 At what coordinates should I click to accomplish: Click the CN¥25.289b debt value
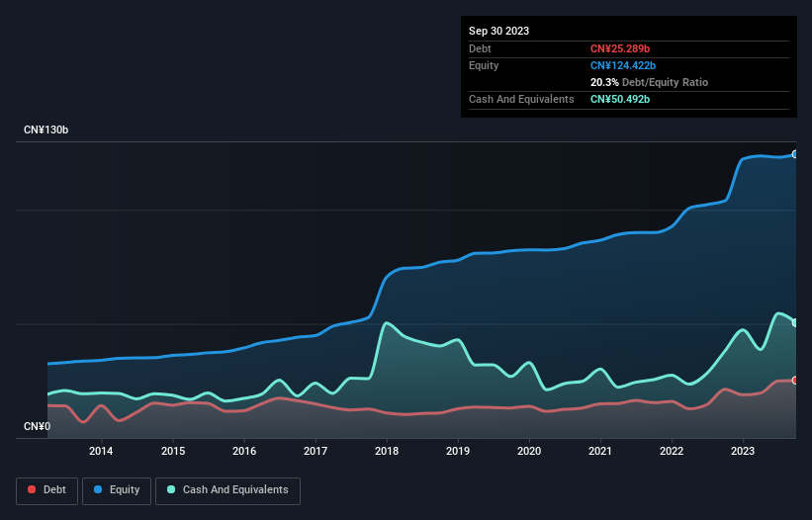(620, 48)
